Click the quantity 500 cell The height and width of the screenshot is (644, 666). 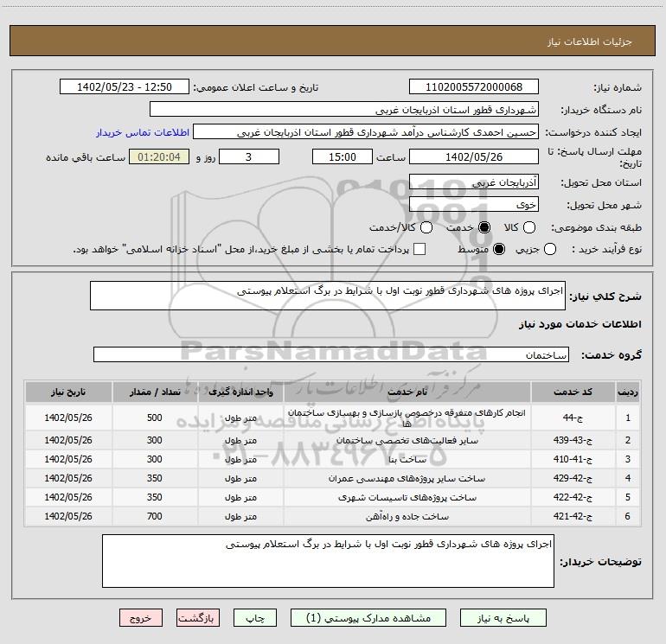point(155,418)
